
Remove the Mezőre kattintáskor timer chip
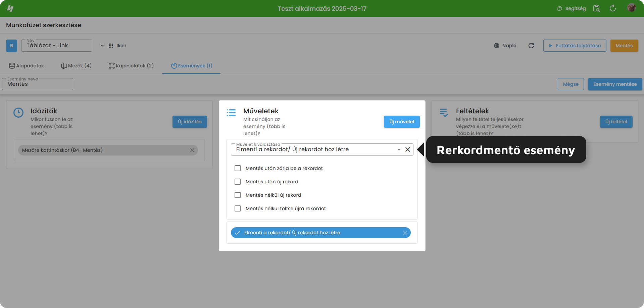192,150
